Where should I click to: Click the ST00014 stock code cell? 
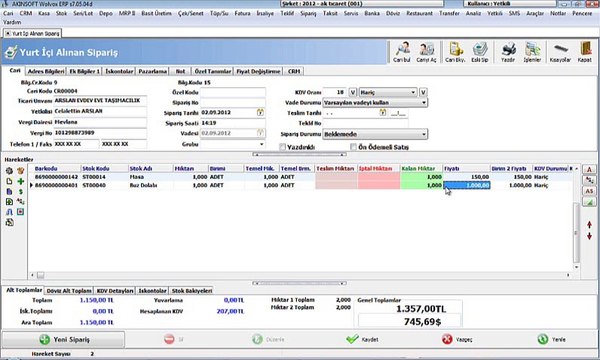(x=104, y=177)
